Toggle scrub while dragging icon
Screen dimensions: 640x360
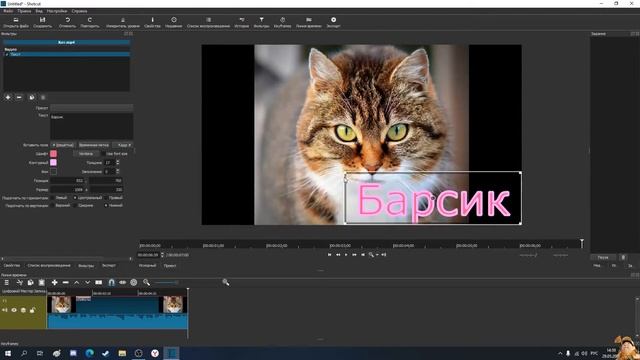pyautogui.click(x=122, y=282)
